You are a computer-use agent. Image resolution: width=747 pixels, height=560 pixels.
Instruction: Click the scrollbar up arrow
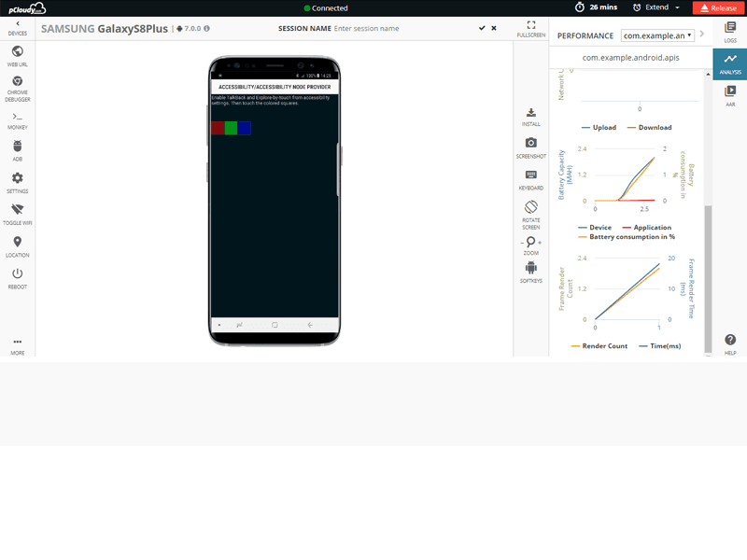(x=708, y=75)
